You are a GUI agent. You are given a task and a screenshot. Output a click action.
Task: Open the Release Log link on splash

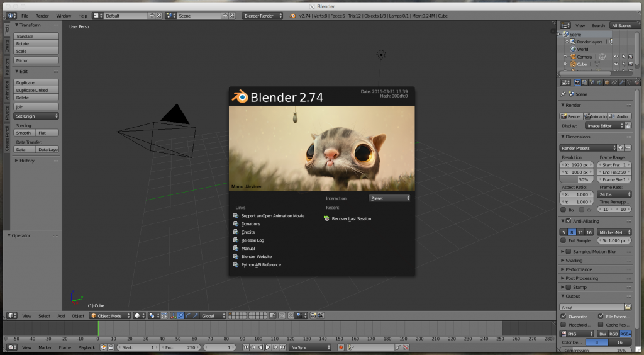(253, 240)
